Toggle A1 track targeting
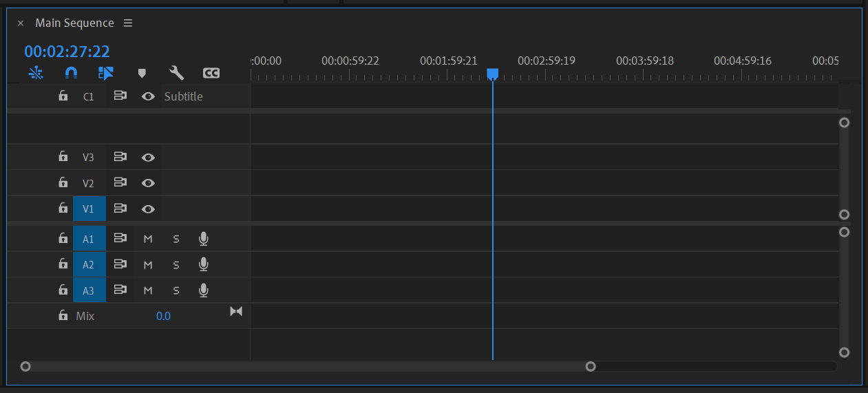The width and height of the screenshot is (868, 393). pos(89,239)
